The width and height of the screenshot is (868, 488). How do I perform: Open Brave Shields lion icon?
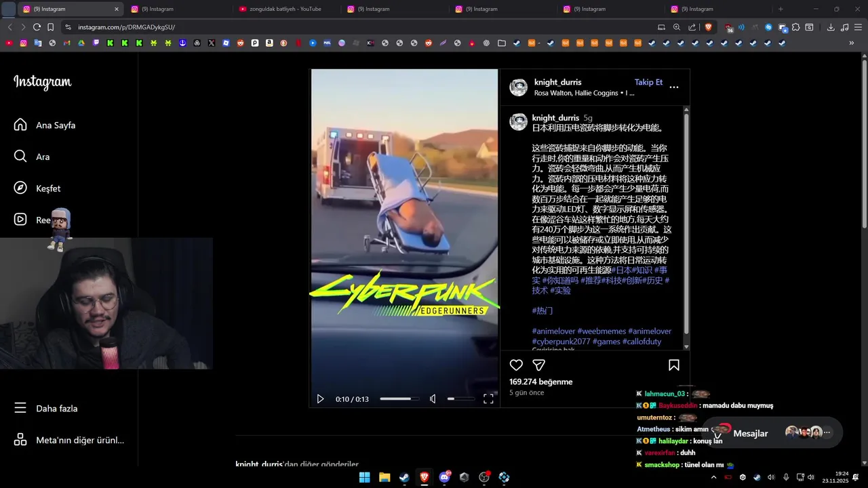click(x=709, y=27)
